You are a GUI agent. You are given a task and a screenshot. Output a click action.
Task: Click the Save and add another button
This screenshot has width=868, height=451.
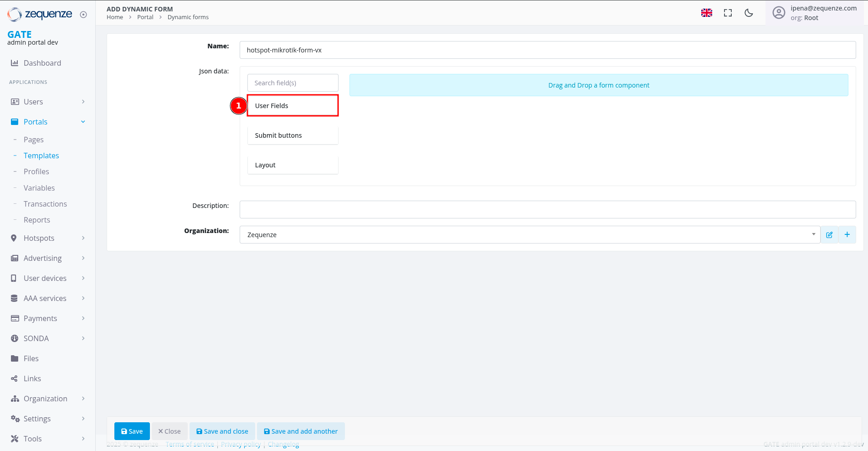click(x=301, y=431)
